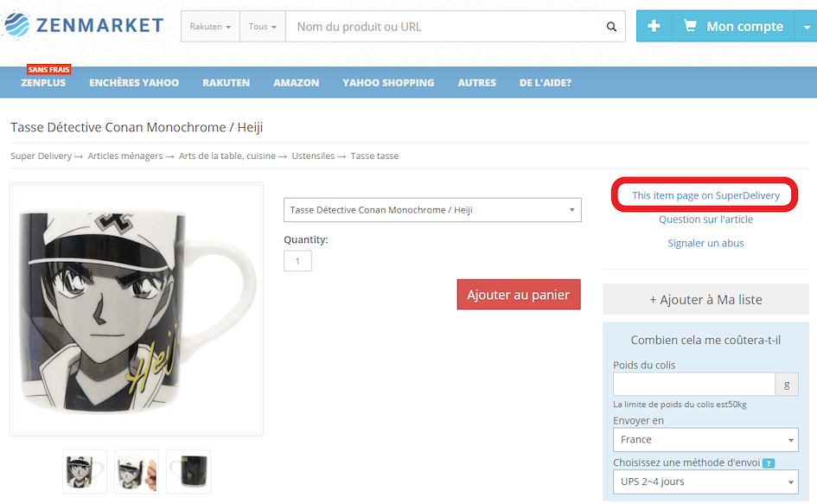The height and width of the screenshot is (504, 817).
Task: Open the Envoyer en country dropdown
Action: click(705, 440)
